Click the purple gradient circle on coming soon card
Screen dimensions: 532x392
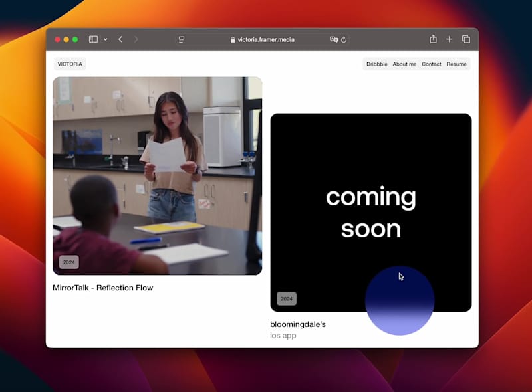(x=400, y=301)
